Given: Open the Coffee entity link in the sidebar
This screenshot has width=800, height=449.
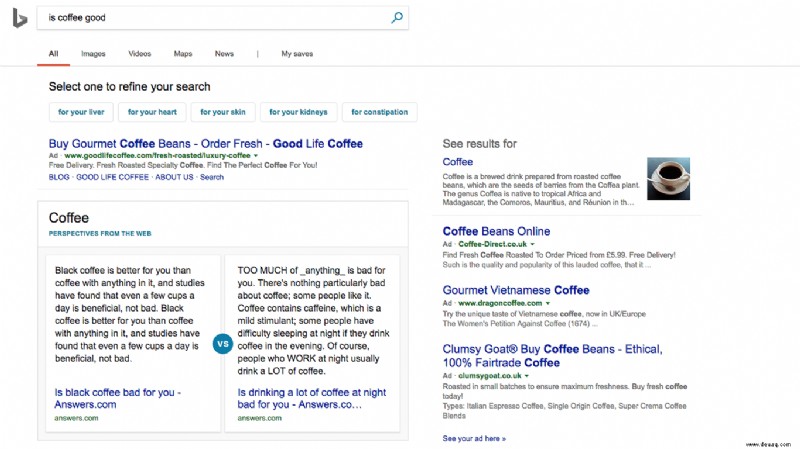Looking at the screenshot, I should pyautogui.click(x=458, y=162).
